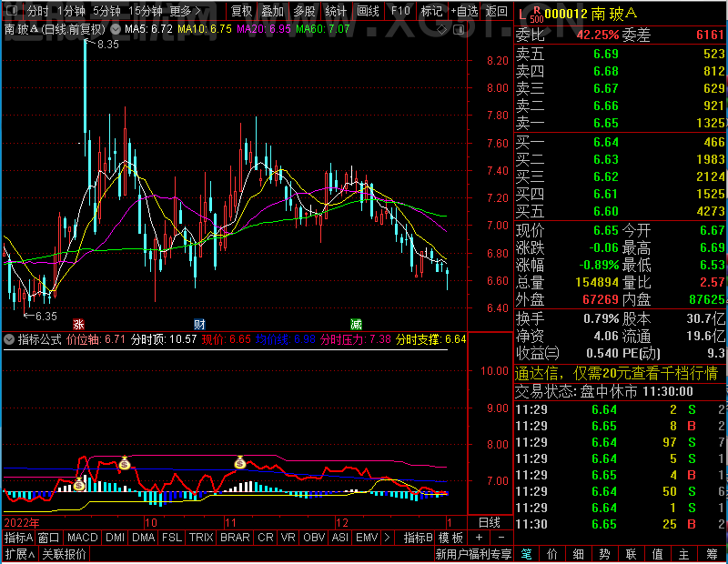The width and height of the screenshot is (728, 564).
Task: Click the 标记 mark button
Action: pyautogui.click(x=431, y=11)
